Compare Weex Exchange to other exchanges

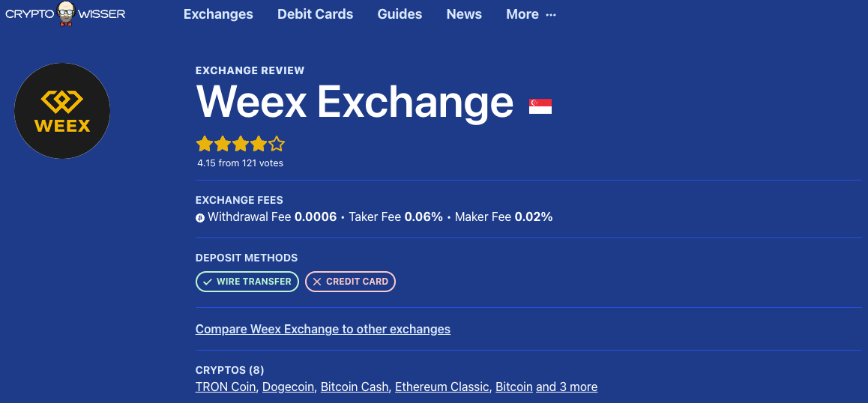(x=323, y=329)
